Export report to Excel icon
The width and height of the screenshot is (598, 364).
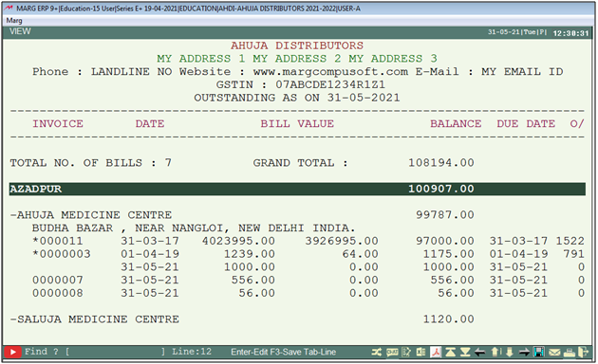click(420, 353)
